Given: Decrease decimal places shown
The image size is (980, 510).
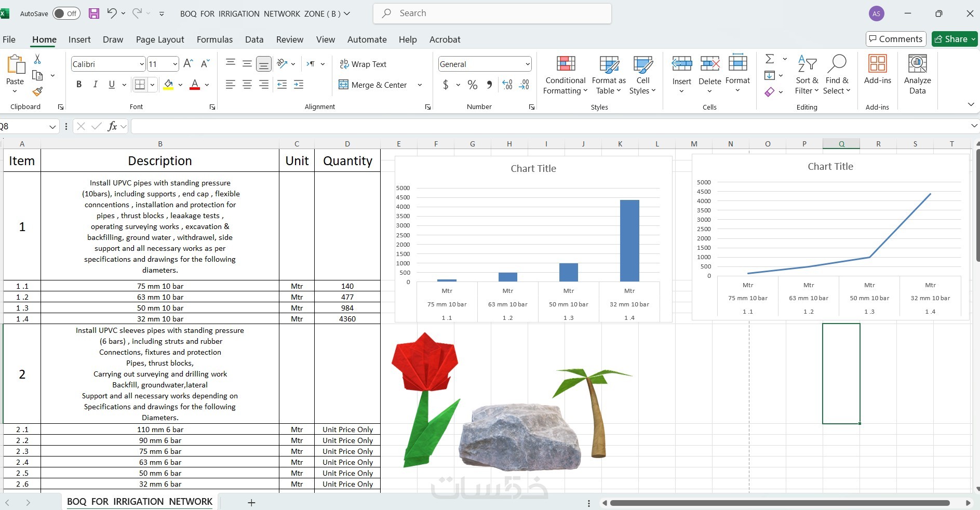Looking at the screenshot, I should 524,85.
